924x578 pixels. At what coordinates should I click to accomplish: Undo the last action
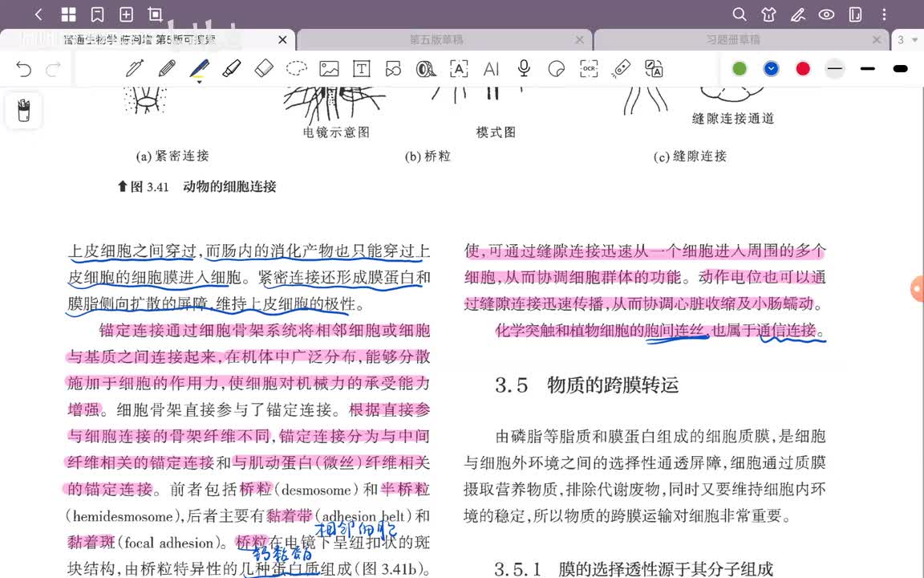(x=23, y=69)
